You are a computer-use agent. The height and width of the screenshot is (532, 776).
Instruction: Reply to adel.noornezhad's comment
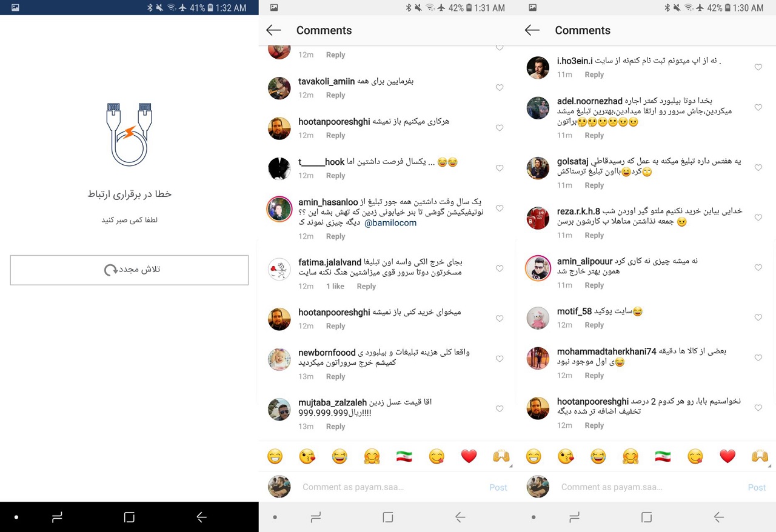point(594,136)
